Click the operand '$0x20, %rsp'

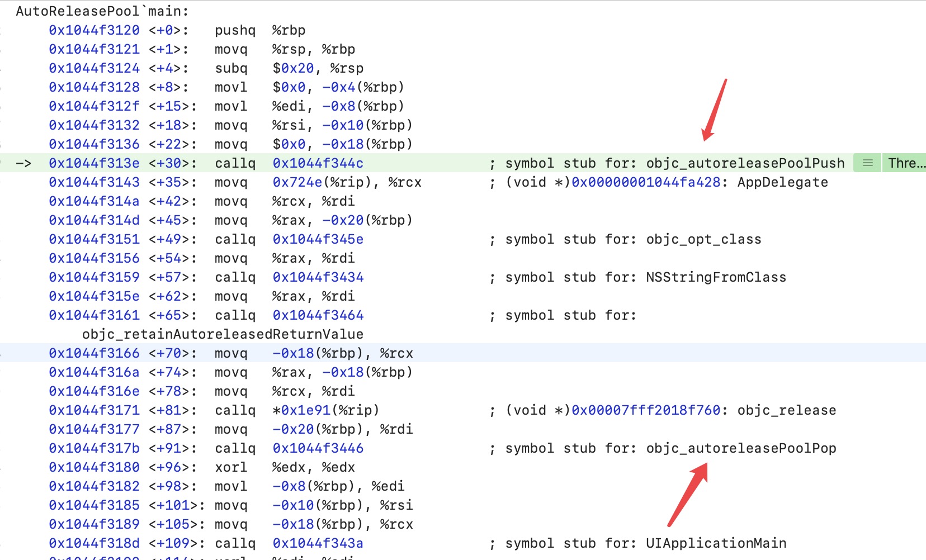pos(318,68)
